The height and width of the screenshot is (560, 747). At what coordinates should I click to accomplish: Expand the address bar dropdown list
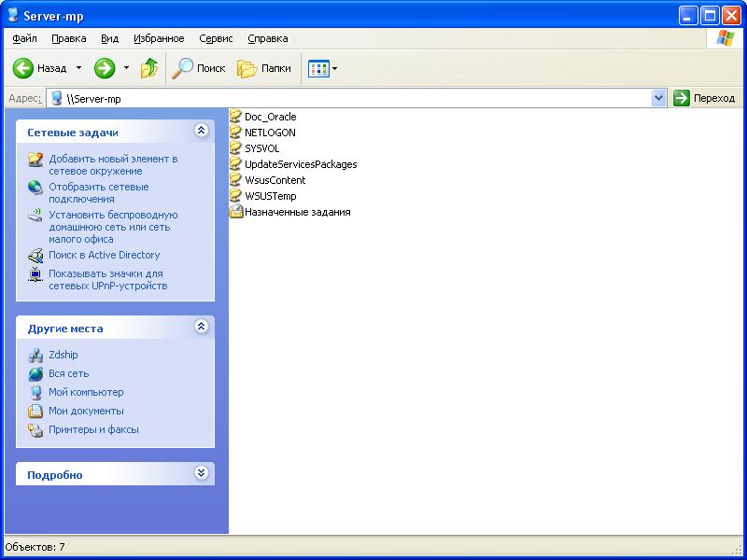[658, 99]
